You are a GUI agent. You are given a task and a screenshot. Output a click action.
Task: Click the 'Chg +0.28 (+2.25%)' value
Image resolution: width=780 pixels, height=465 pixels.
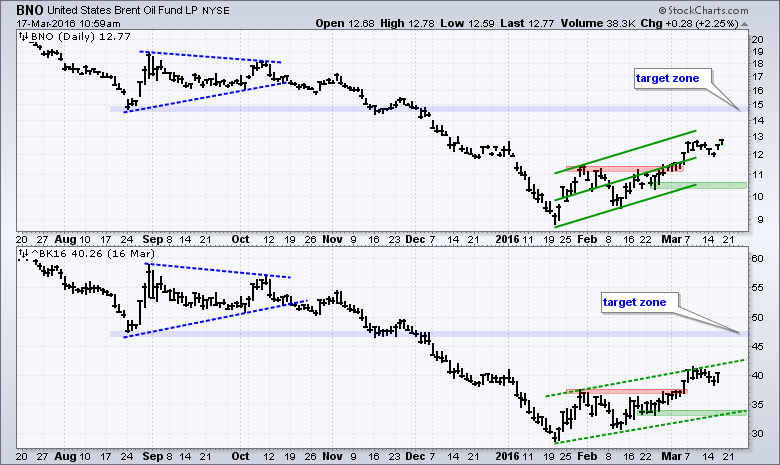coord(689,23)
